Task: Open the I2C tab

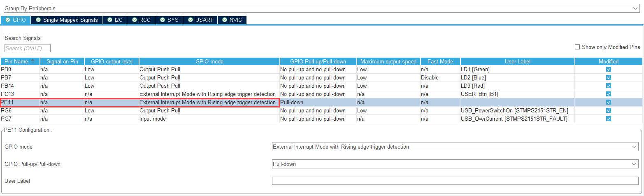Action: (115, 20)
